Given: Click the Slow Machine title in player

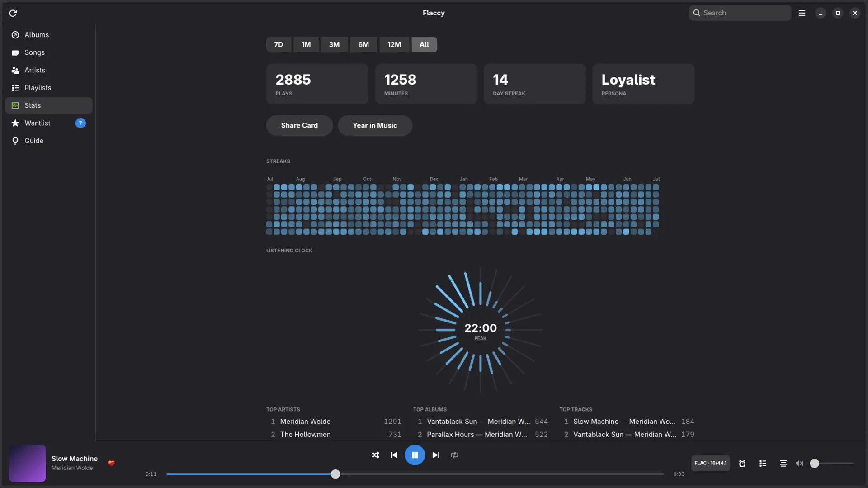Looking at the screenshot, I should 75,459.
